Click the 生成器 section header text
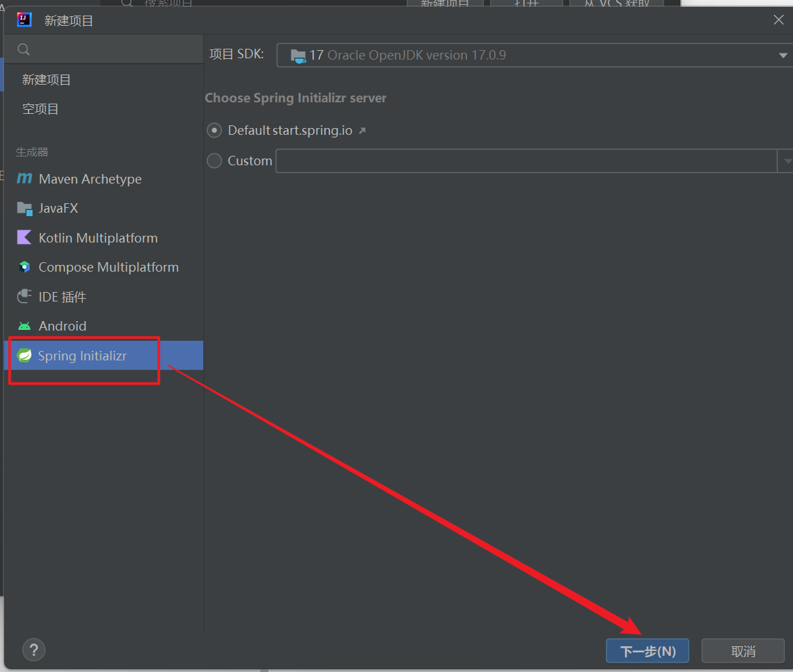 [x=32, y=152]
